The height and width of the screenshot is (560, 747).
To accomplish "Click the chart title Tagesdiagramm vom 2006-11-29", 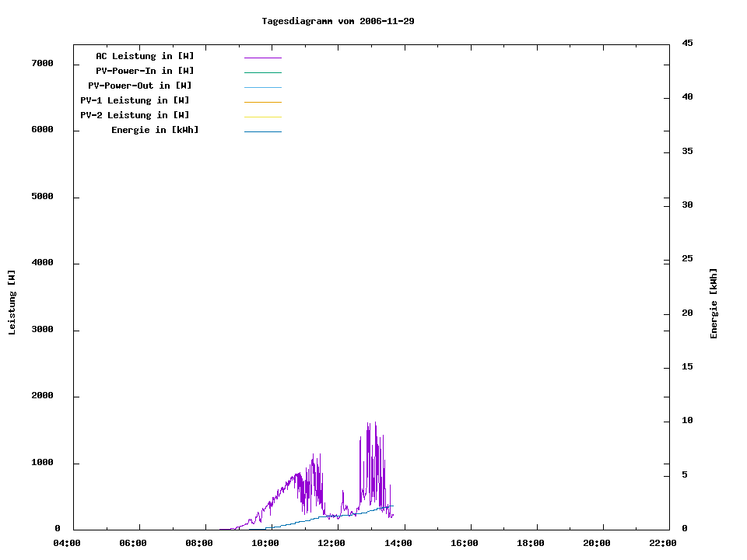I will click(x=338, y=21).
